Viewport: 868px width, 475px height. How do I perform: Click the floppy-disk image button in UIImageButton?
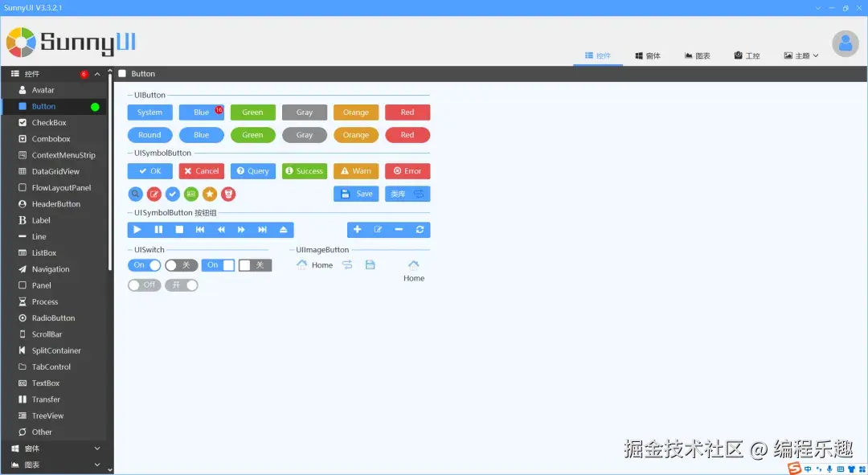pyautogui.click(x=371, y=264)
